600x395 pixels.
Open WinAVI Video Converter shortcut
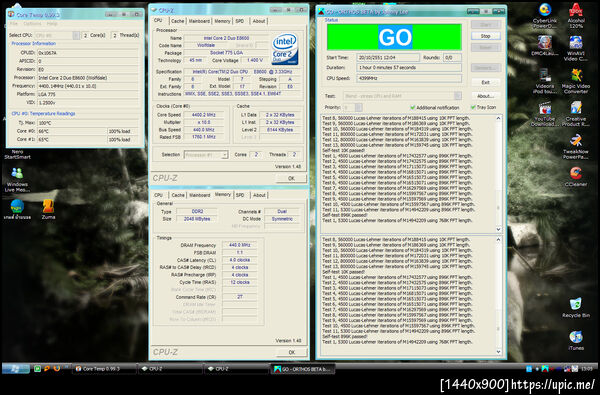[576, 49]
